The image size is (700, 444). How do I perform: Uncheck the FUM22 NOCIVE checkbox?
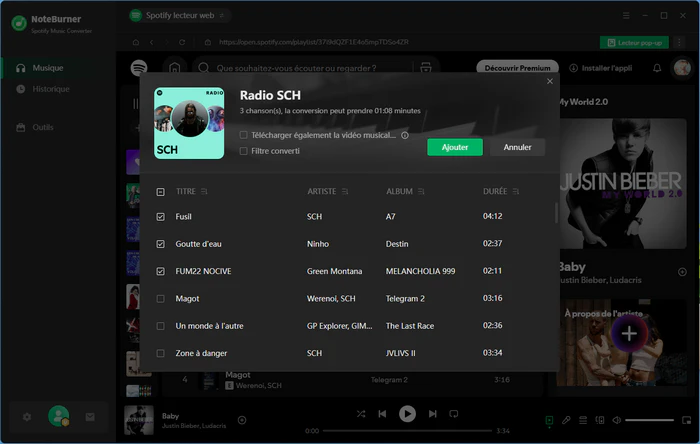tap(161, 271)
